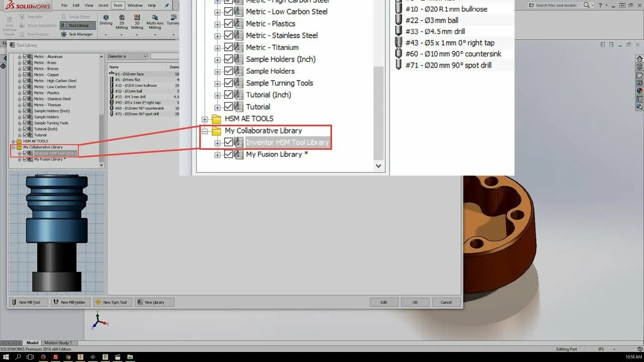Open Chrome from the taskbar
The image size is (644, 362).
(x=68, y=357)
